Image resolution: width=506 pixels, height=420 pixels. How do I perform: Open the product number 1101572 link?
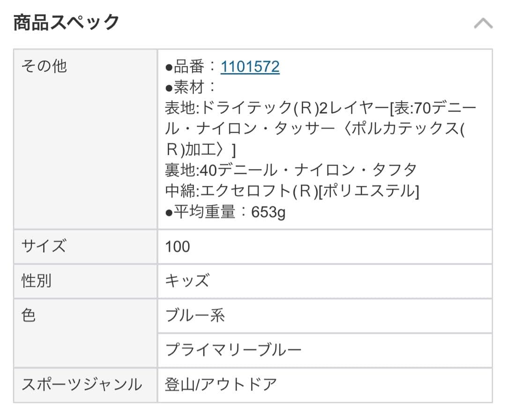pyautogui.click(x=250, y=67)
